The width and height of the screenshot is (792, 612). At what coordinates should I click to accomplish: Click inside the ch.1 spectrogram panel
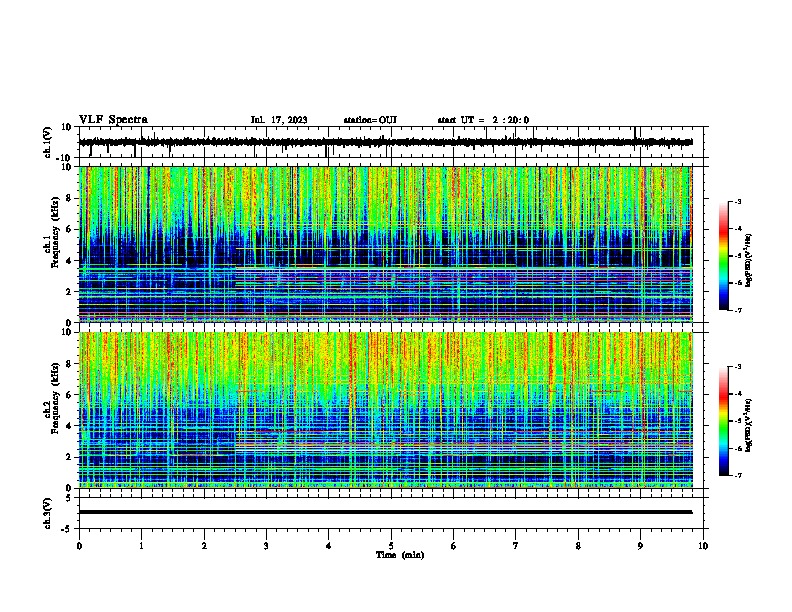(x=385, y=244)
